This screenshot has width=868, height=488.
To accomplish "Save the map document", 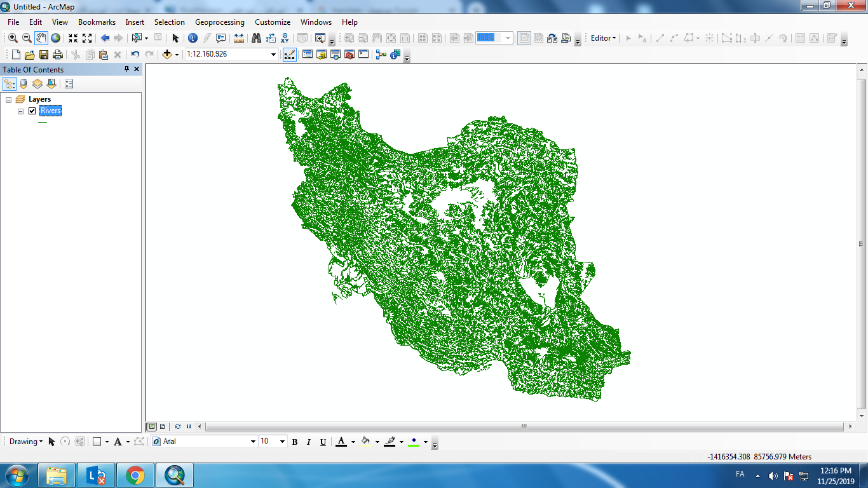I will [x=44, y=55].
